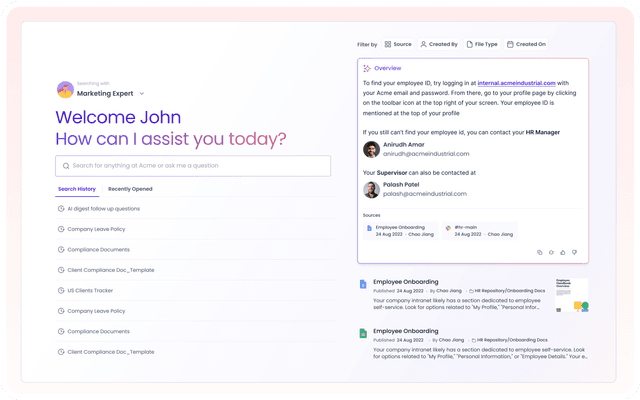Regenerate the Overview answer using the refresh icon
The width and height of the screenshot is (640, 400).
[551, 253]
